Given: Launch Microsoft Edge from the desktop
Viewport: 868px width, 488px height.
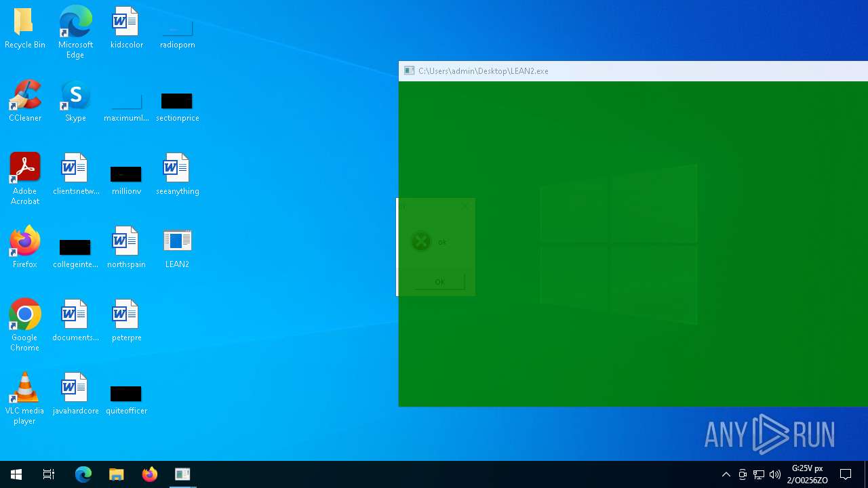Looking at the screenshot, I should [75, 32].
